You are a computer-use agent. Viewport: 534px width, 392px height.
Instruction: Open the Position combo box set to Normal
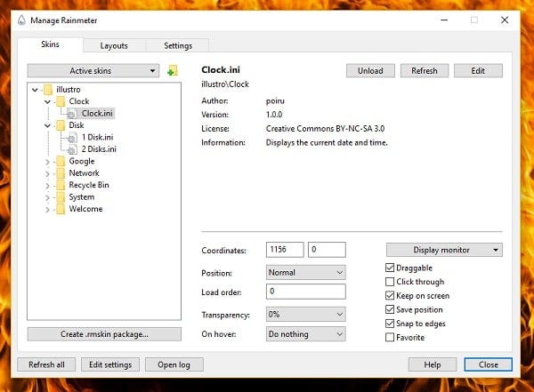tap(306, 272)
